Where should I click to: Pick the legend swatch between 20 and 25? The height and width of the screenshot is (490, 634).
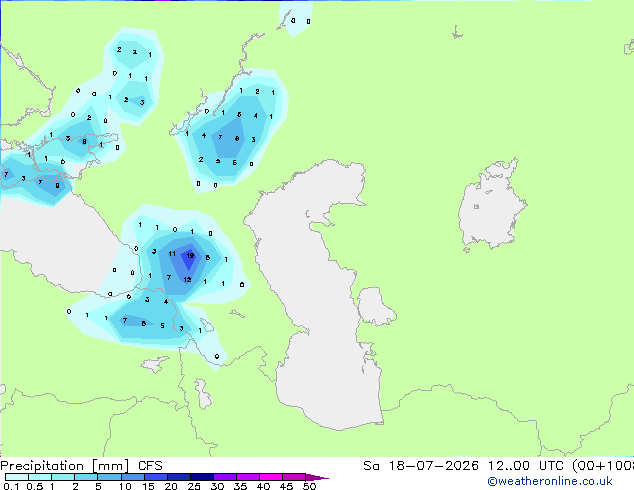179,477
